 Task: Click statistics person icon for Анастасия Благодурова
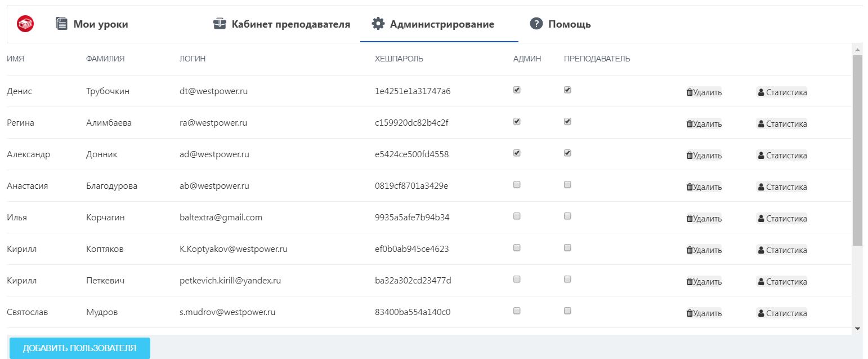click(x=761, y=187)
